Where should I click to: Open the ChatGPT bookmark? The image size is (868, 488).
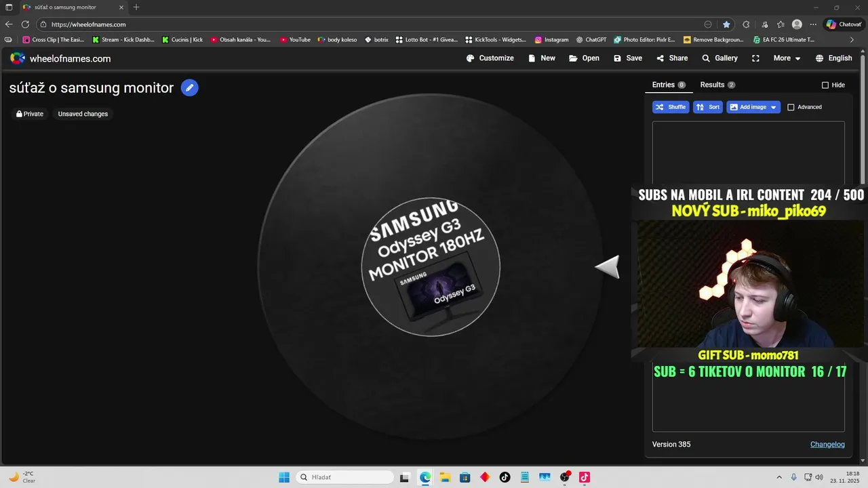click(x=591, y=40)
